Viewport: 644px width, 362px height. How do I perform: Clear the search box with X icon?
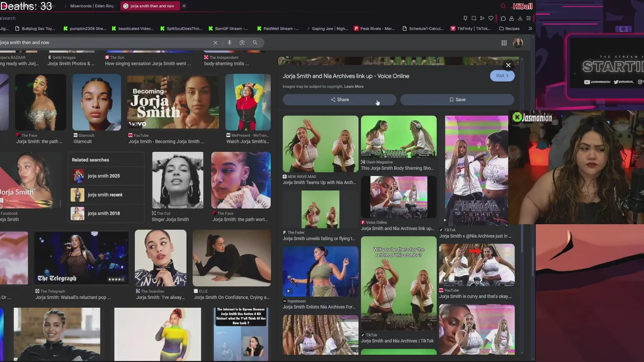tap(215, 43)
